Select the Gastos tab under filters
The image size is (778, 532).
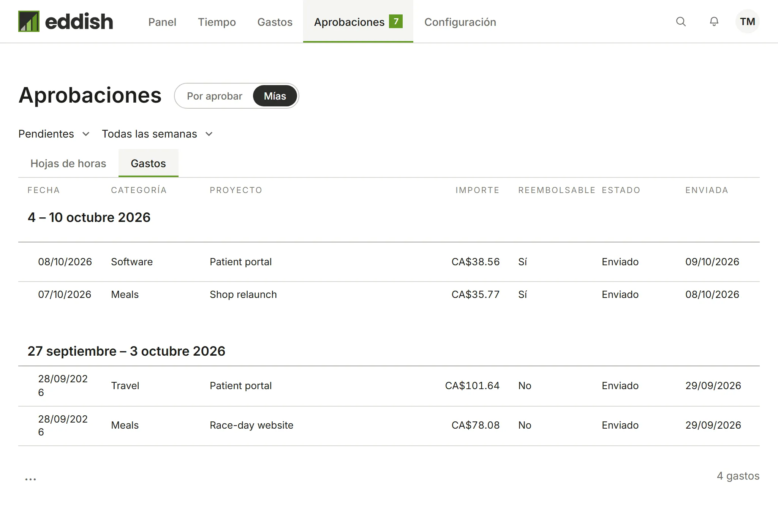pos(149,163)
